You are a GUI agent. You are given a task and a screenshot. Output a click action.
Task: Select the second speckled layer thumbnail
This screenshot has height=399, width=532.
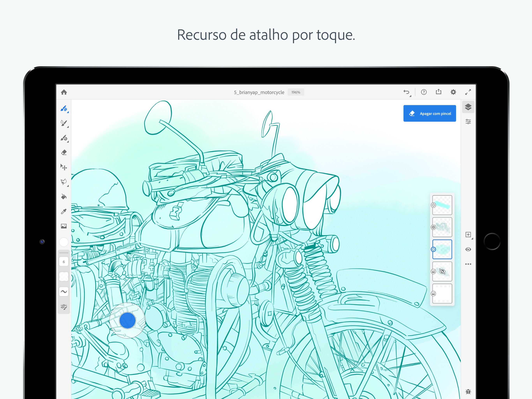[442, 227]
